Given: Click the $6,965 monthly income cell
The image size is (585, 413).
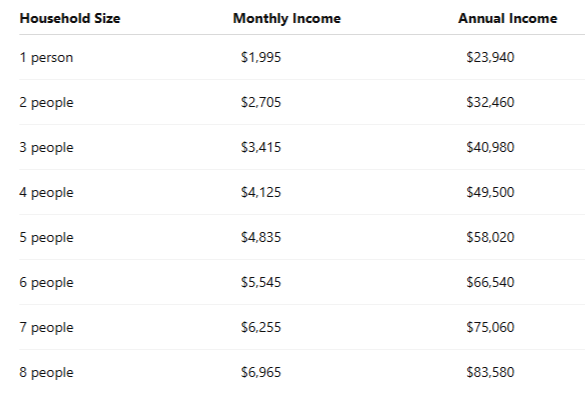Looking at the screenshot, I should click(x=261, y=372).
